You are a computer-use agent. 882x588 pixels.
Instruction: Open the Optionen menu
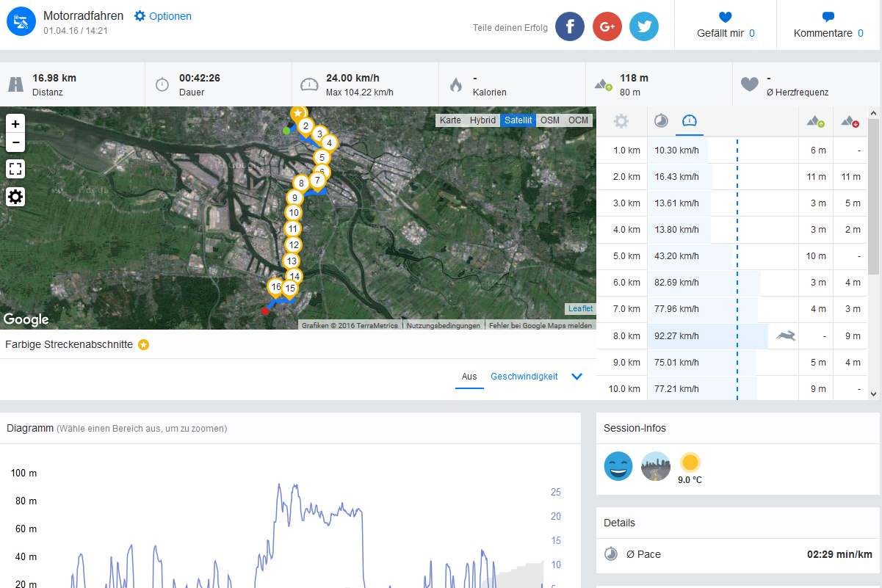(x=163, y=16)
